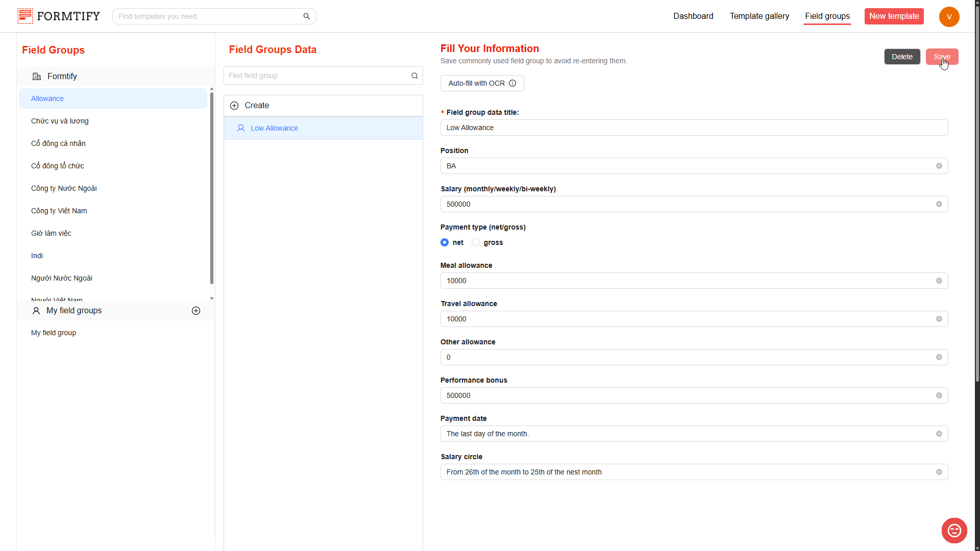
Task: Open the Template gallery tab
Action: point(759,16)
